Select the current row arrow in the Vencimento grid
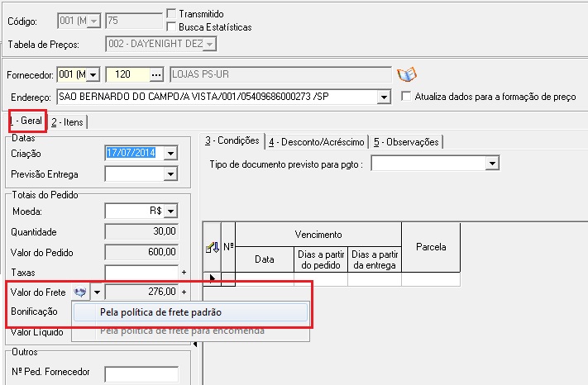588x385 pixels. tap(213, 278)
